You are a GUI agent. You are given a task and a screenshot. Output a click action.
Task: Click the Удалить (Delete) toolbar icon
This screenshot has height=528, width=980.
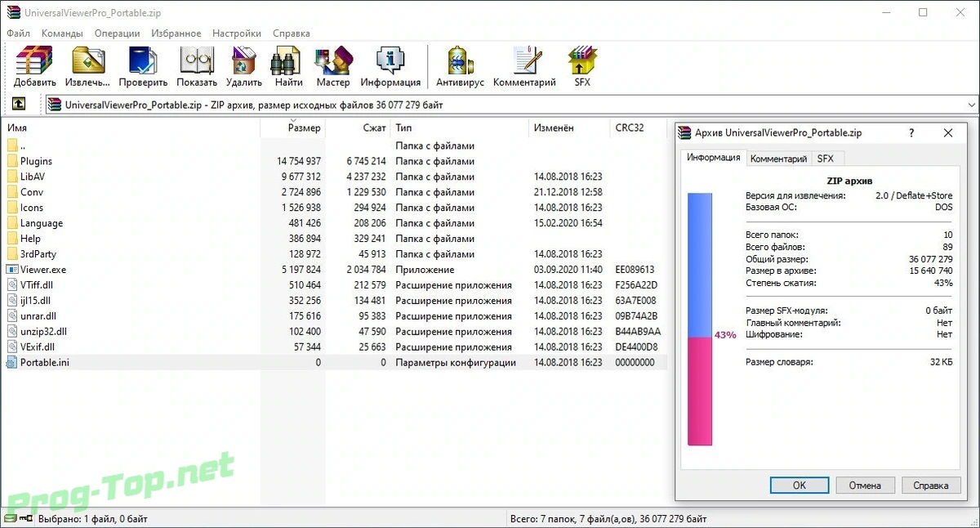tap(243, 60)
